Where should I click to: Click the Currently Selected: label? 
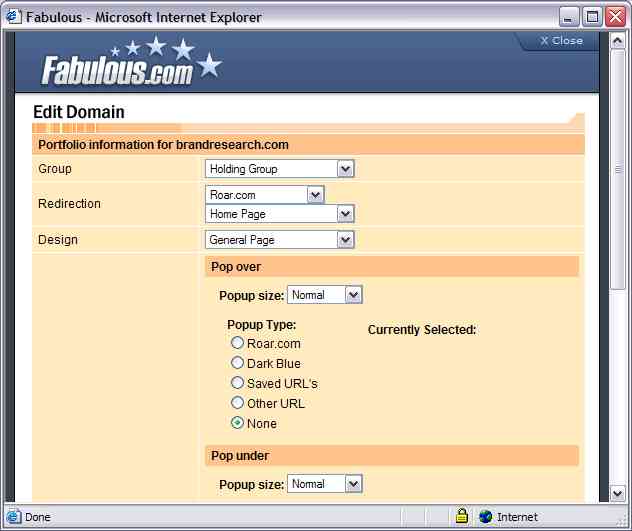pos(422,330)
